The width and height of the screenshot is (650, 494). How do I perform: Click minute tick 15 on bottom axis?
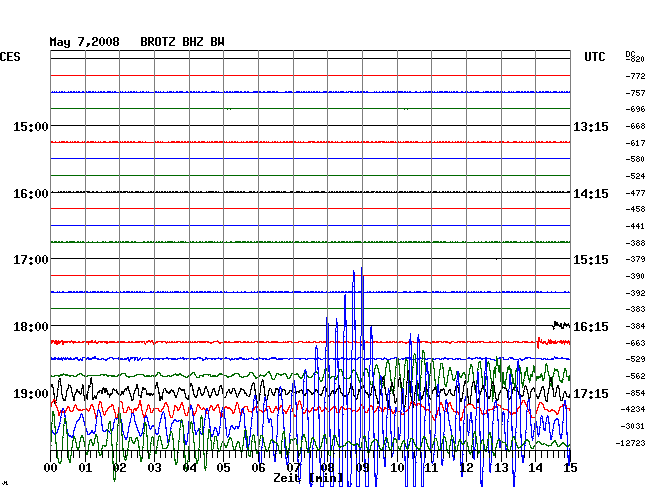569,467
